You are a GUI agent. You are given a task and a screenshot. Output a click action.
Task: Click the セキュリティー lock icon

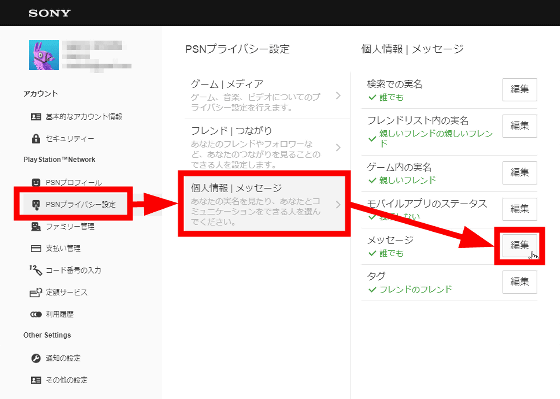(x=36, y=139)
